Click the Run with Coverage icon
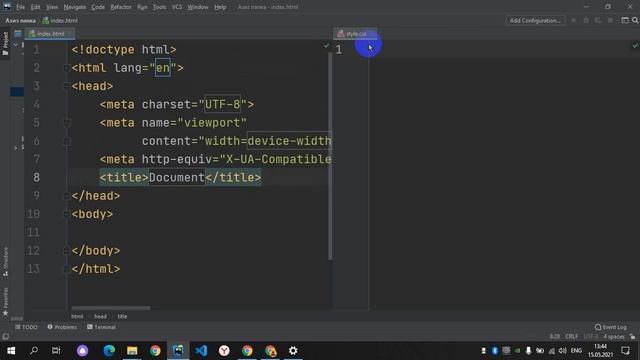The height and width of the screenshot is (360, 640). [x=598, y=20]
